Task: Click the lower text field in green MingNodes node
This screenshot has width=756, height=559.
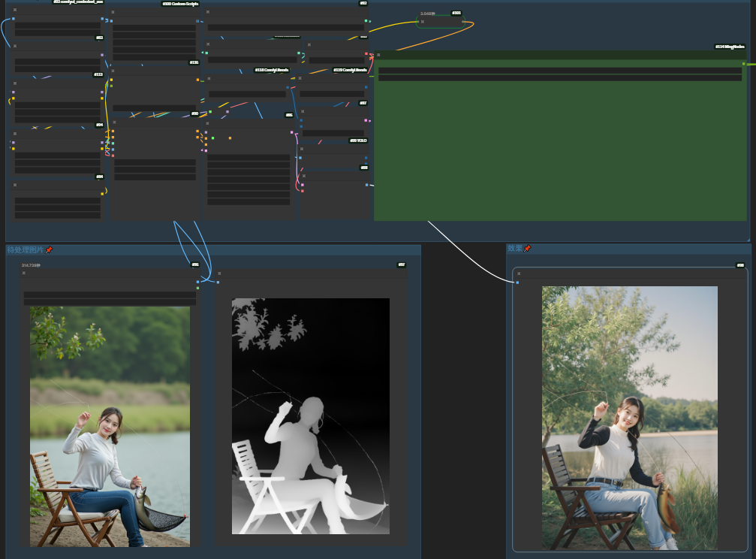Action: click(x=560, y=77)
